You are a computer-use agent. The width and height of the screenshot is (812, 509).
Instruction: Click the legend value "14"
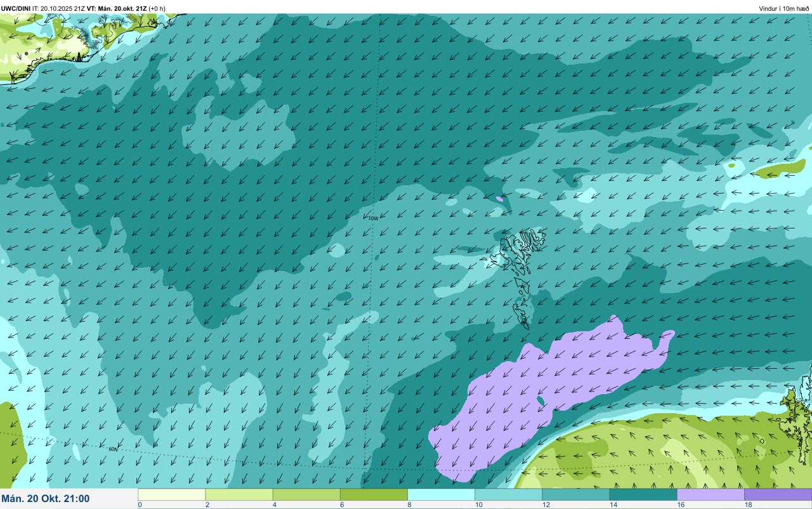click(613, 505)
